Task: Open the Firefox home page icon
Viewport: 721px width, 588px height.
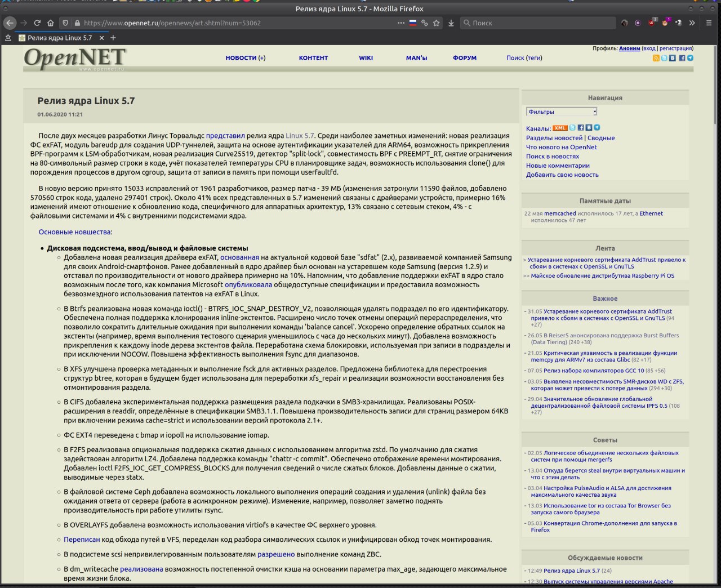Action: point(51,23)
